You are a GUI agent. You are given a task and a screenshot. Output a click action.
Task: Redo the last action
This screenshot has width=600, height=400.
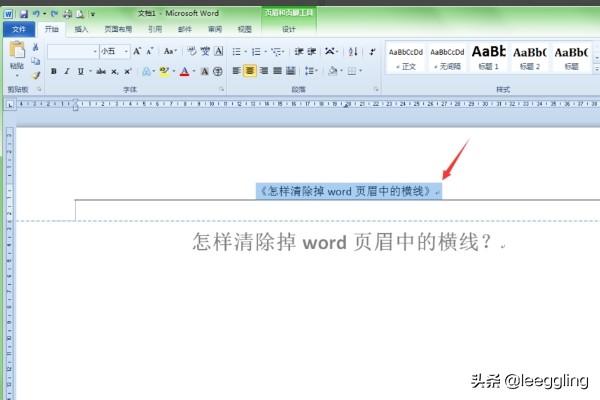click(54, 14)
